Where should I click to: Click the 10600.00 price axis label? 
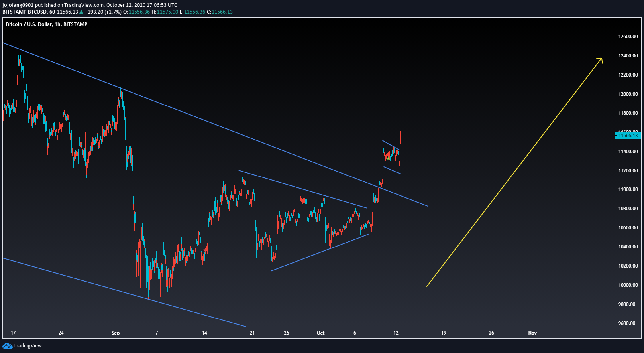[628, 228]
